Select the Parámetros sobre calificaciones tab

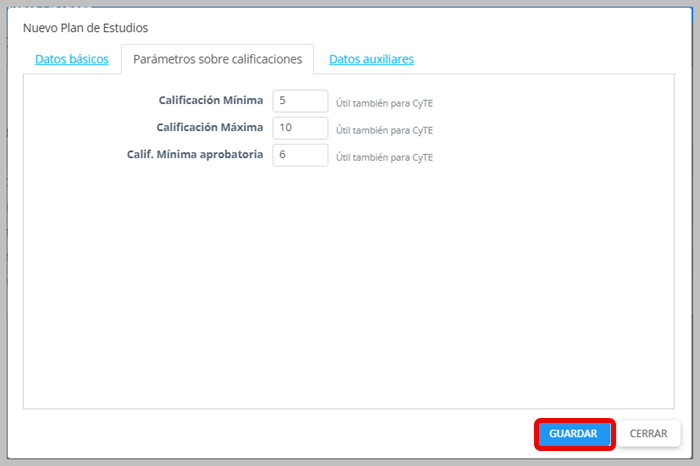[x=217, y=59]
